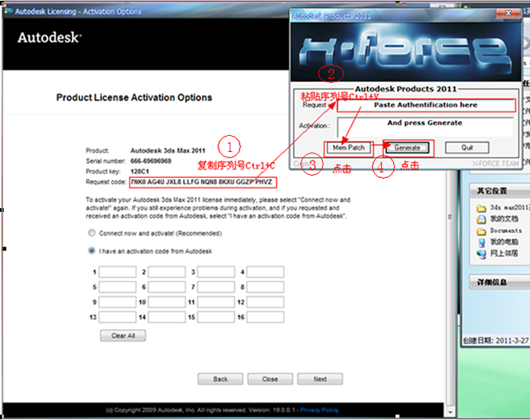The height and width of the screenshot is (420, 530).
Task: Collapse the 其它位置 panel header
Action: click(x=500, y=191)
